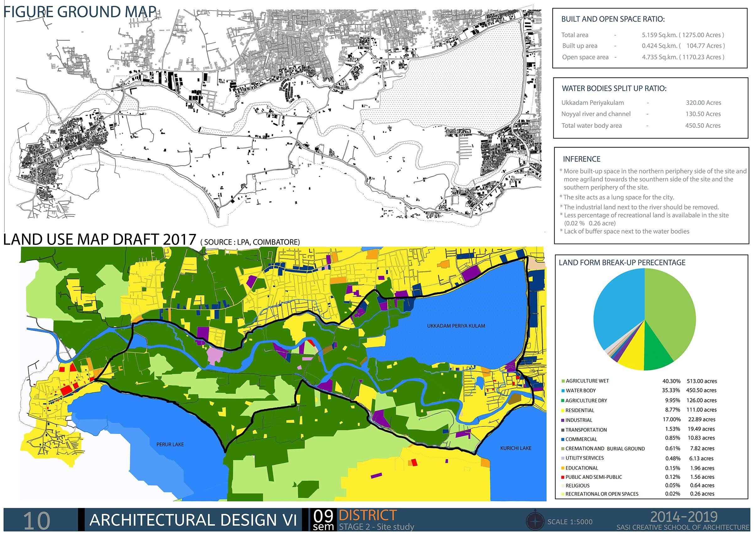Click the Water Bodies Split Up Ratio heading
756x534 pixels.
pyautogui.click(x=614, y=88)
